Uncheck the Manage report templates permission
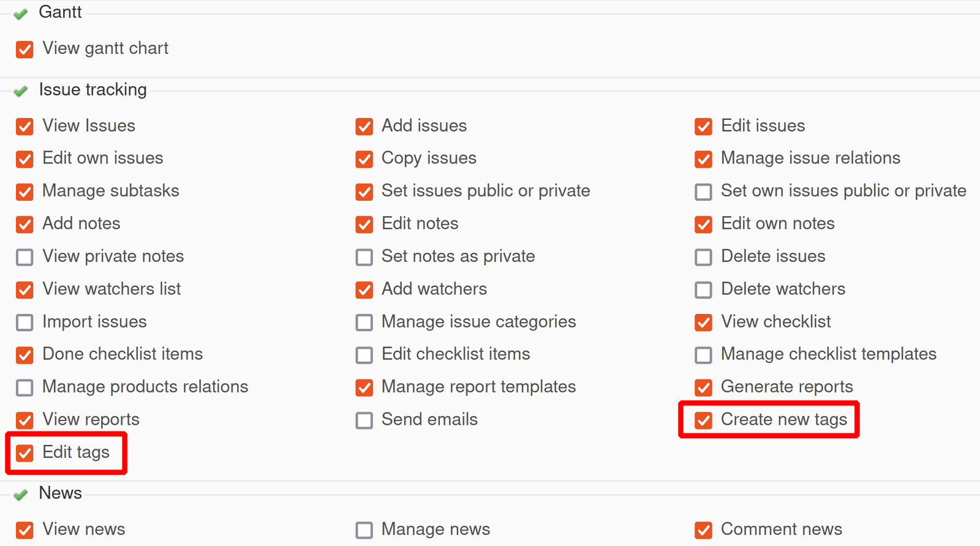This screenshot has width=980, height=546. point(364,387)
